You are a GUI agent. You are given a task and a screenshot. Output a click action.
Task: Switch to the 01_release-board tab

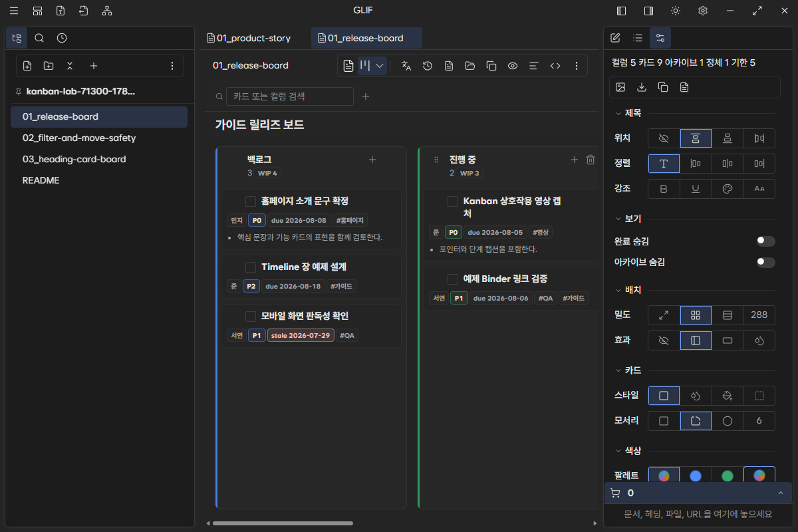click(x=366, y=38)
